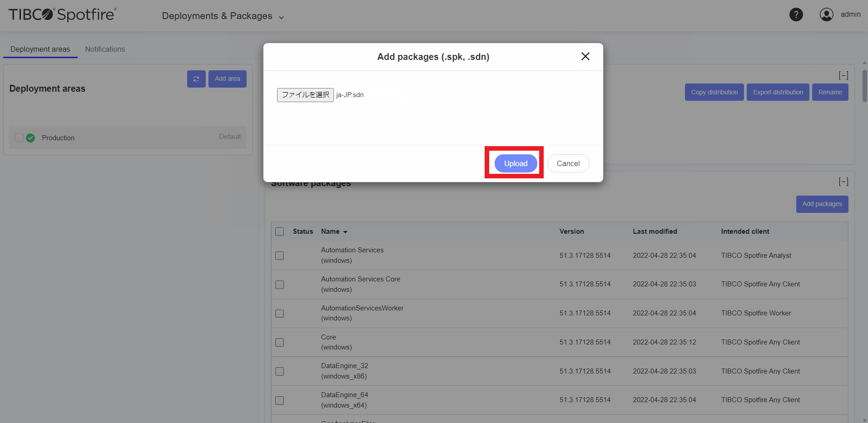Click the Last modified column header

click(655, 231)
